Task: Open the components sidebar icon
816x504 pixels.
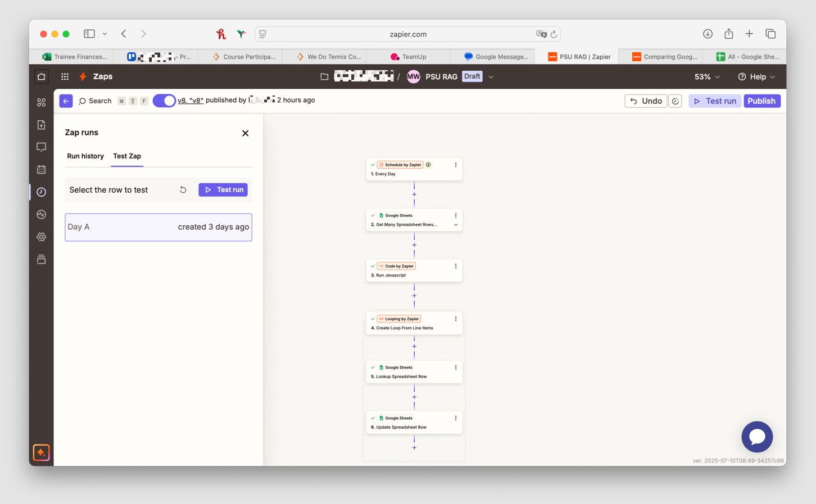Action: pyautogui.click(x=41, y=102)
